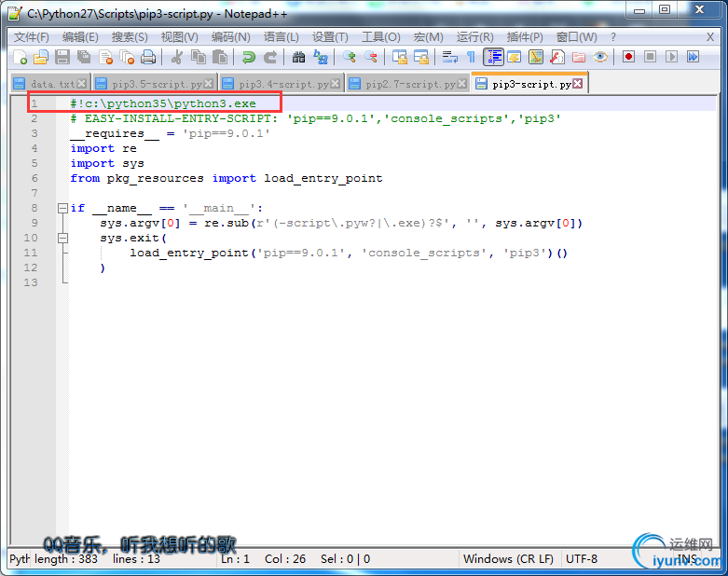
Task: Open the 工具(O) menu
Action: [x=380, y=37]
